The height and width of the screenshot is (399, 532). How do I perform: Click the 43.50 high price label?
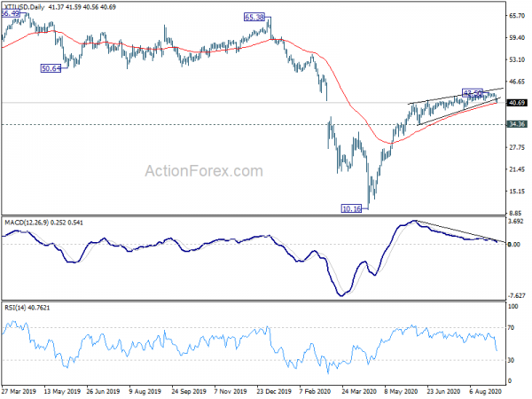coord(473,92)
